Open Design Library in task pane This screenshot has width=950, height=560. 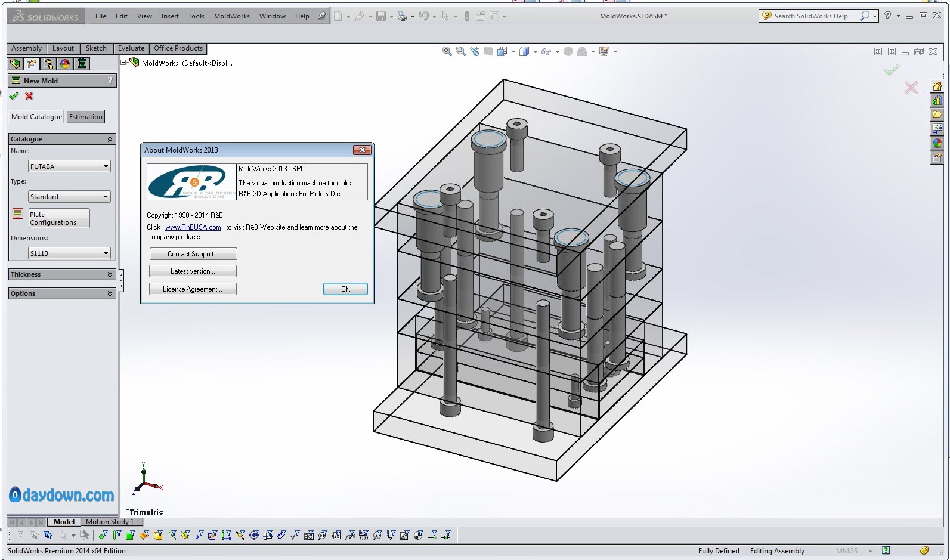pos(937,100)
